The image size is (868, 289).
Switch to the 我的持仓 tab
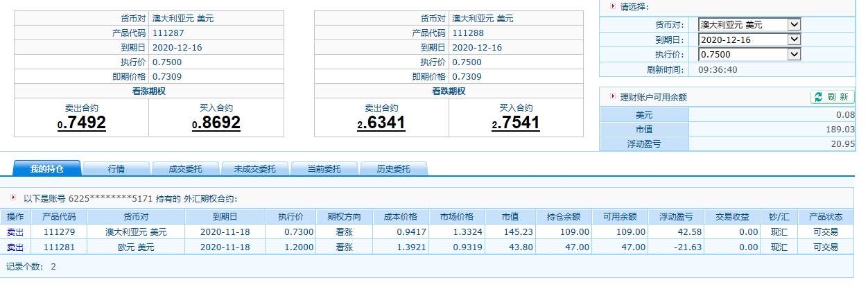pos(47,168)
